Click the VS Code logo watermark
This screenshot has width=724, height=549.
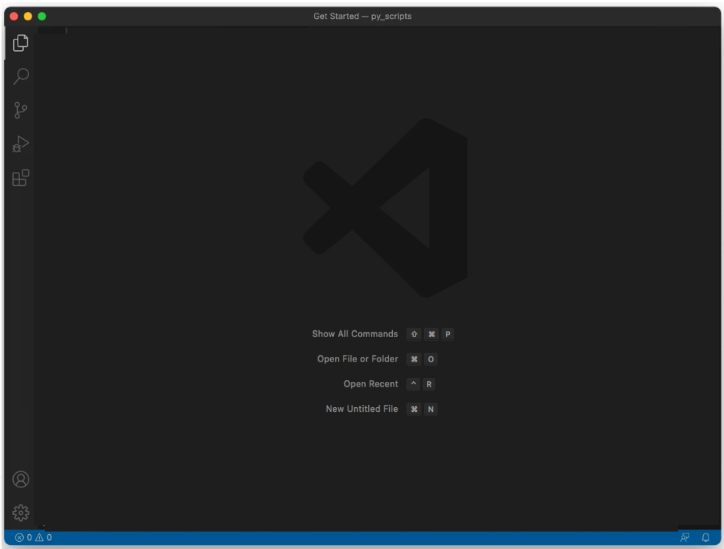coord(385,207)
